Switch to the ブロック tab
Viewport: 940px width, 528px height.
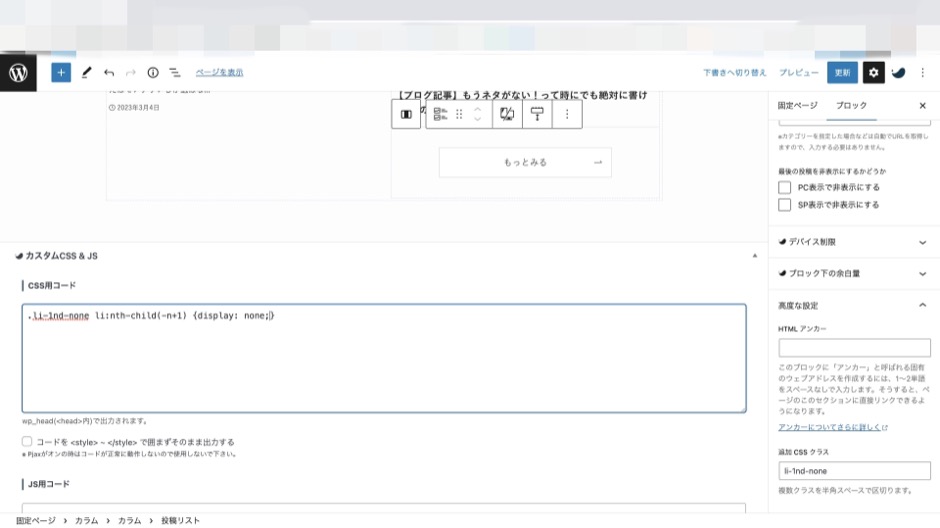pyautogui.click(x=851, y=105)
